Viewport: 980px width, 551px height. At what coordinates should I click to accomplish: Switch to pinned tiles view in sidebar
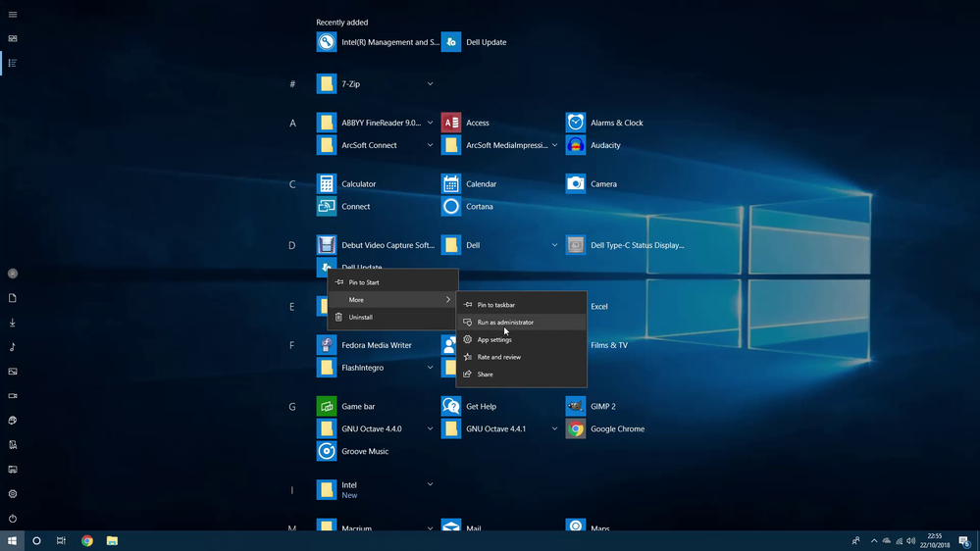pyautogui.click(x=13, y=39)
